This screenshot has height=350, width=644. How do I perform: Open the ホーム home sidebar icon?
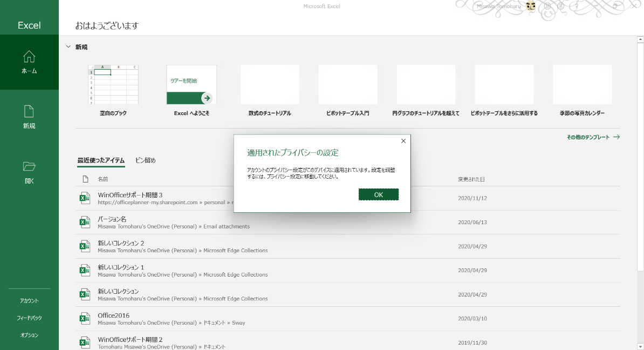pyautogui.click(x=29, y=62)
